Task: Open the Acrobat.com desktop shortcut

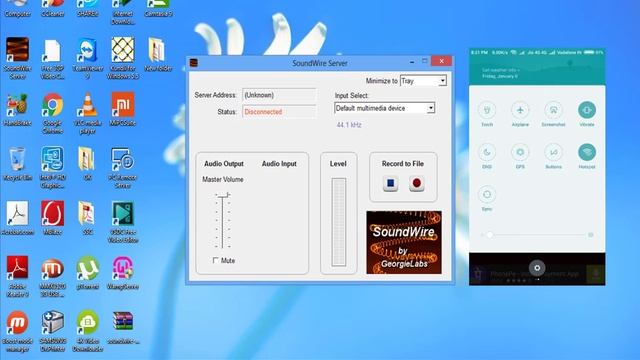Action: pos(17,218)
